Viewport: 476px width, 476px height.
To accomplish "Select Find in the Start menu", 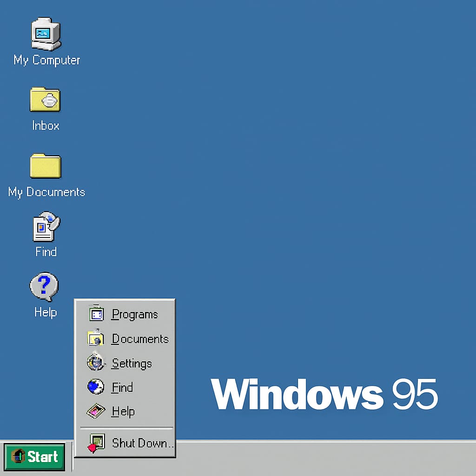I will (x=122, y=388).
